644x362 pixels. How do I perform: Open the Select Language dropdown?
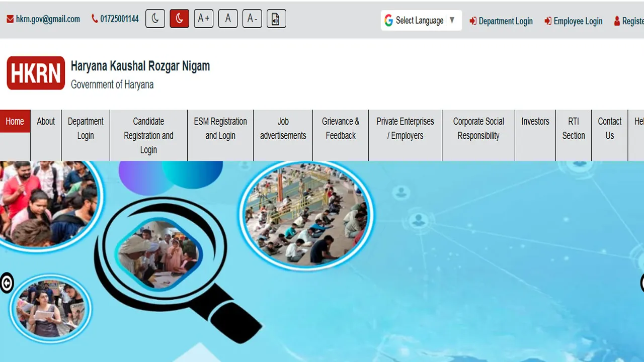point(421,20)
